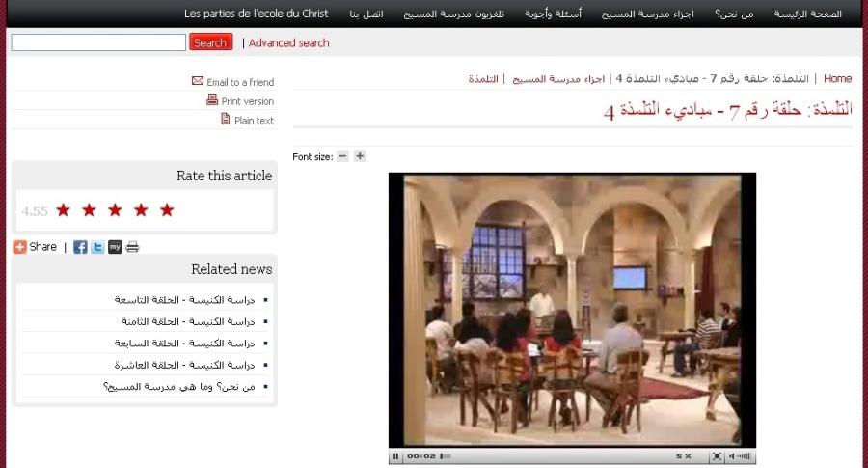Click the printer icon beside share icons

pos(132,247)
